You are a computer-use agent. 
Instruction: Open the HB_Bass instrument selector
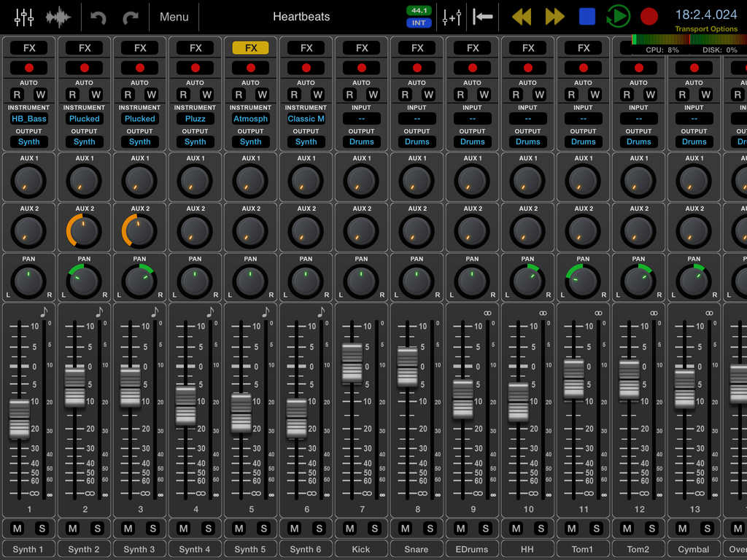[x=29, y=118]
